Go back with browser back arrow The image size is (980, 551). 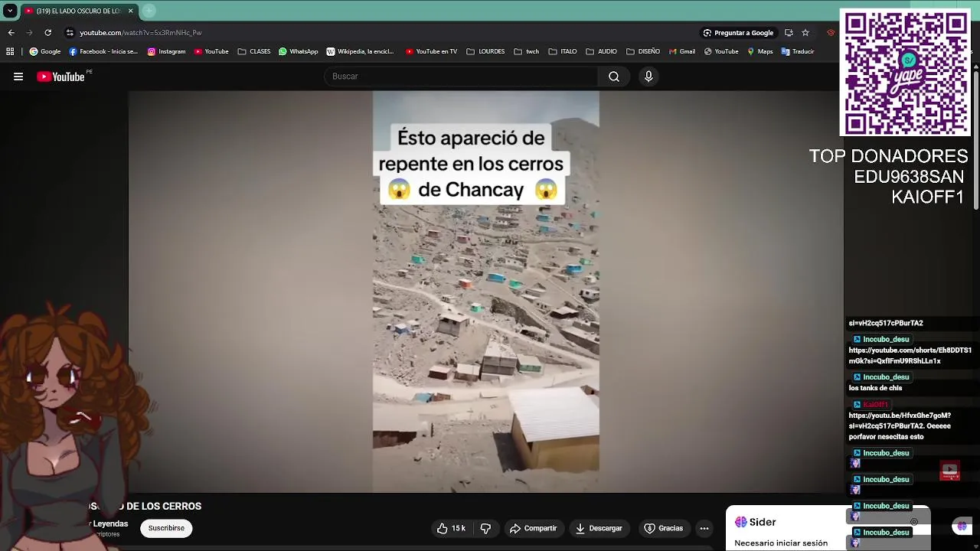pyautogui.click(x=11, y=33)
